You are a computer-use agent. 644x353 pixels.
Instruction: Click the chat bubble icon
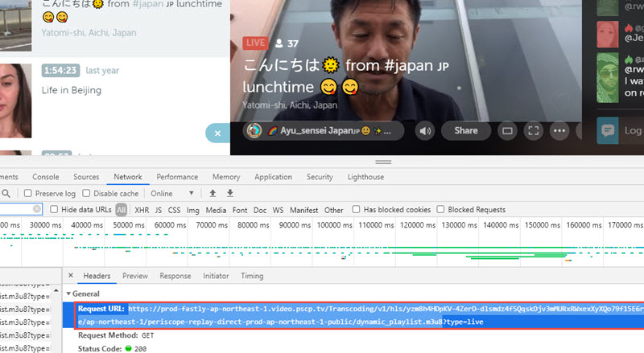tap(608, 130)
